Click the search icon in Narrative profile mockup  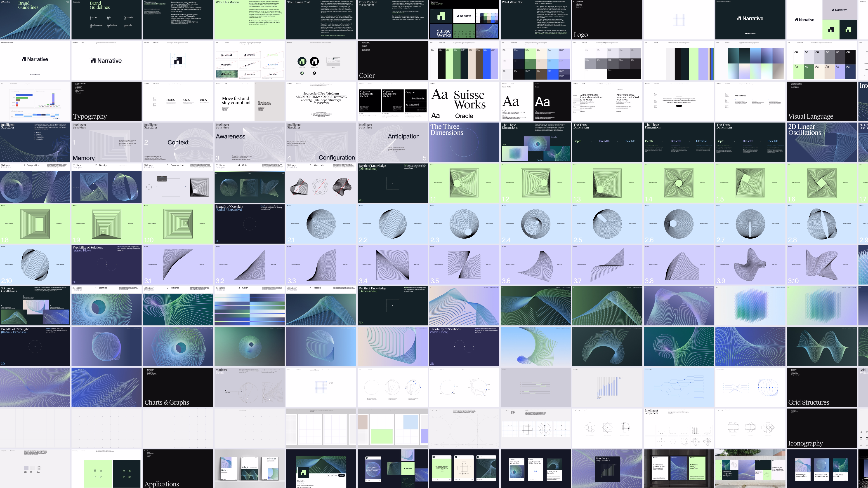click(332, 476)
